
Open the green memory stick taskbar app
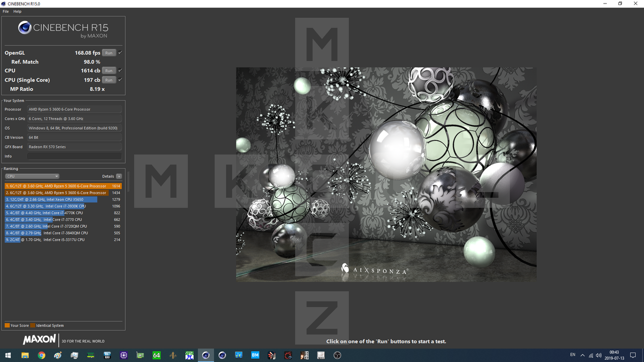tap(91, 355)
